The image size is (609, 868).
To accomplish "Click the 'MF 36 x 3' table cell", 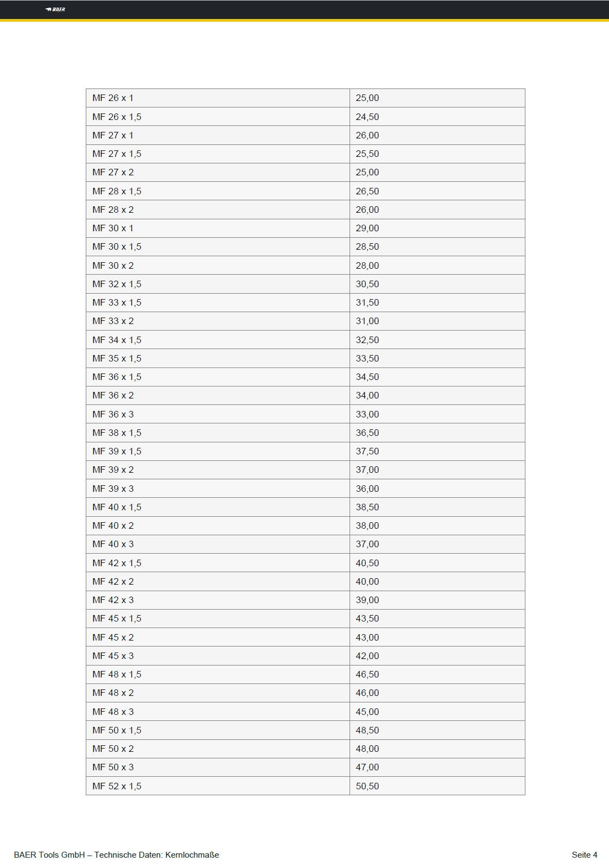I will [x=113, y=414].
